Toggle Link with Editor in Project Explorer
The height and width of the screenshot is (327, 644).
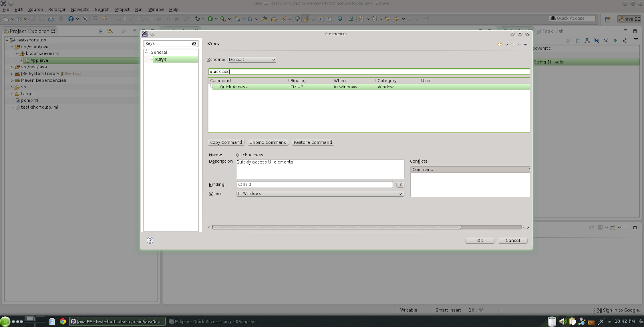(110, 31)
